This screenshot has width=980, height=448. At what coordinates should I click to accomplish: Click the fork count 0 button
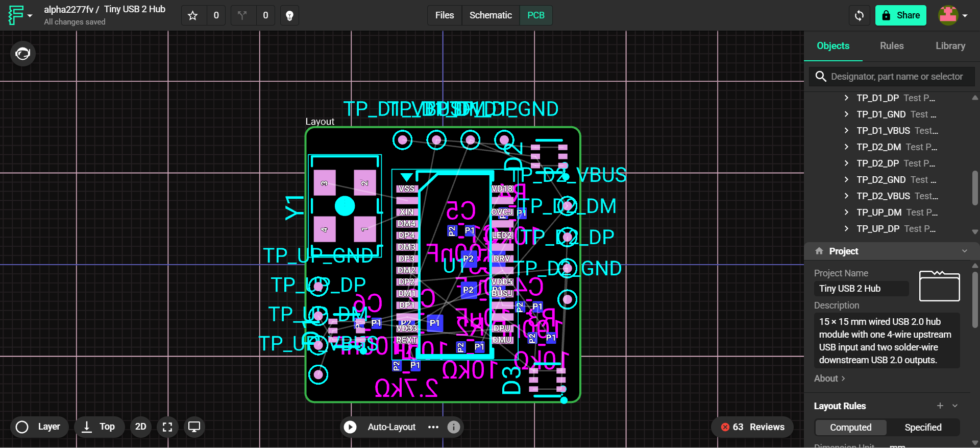click(x=265, y=16)
